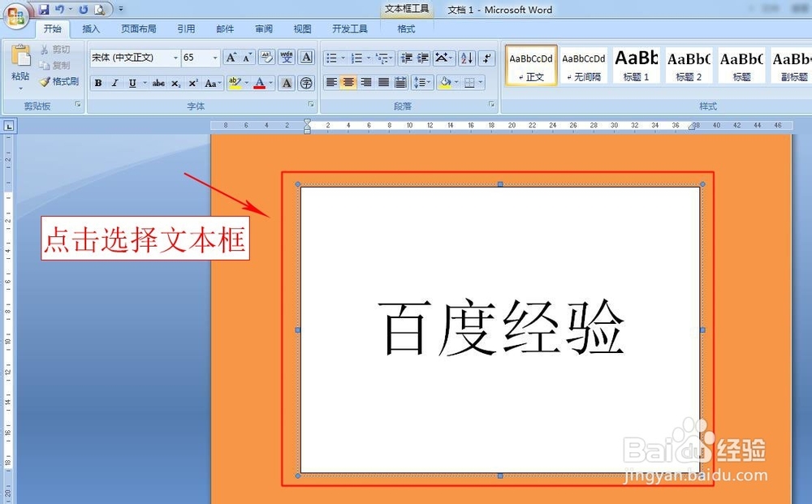Redo action in quick access toolbar
812x504 pixels.
83,9
